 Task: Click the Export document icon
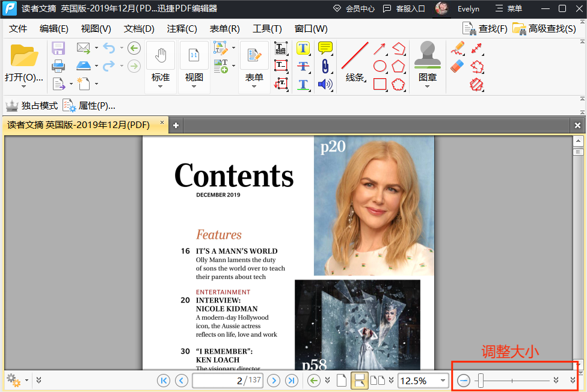pos(59,84)
